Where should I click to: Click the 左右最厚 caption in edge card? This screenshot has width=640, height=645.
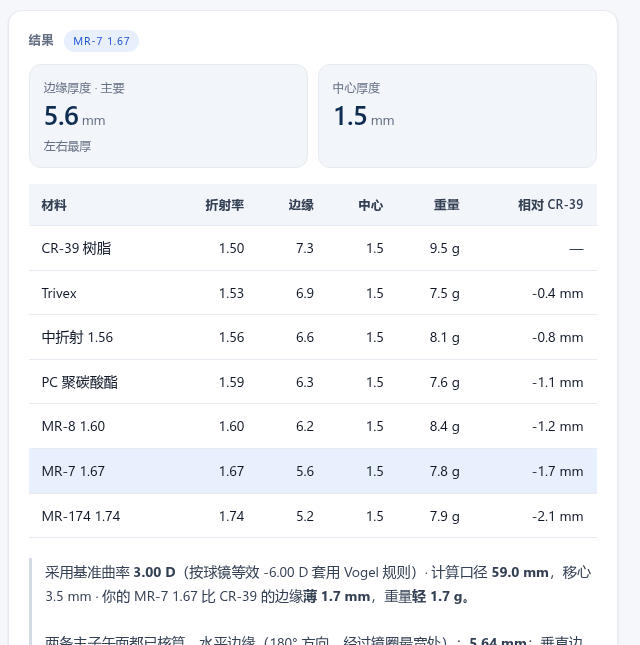pyautogui.click(x=67, y=146)
